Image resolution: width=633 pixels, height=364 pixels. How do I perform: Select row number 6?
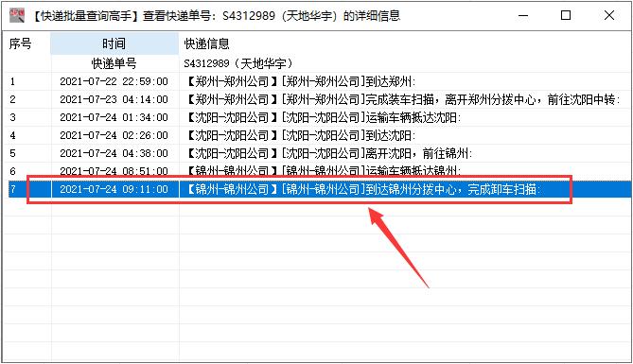(12, 171)
